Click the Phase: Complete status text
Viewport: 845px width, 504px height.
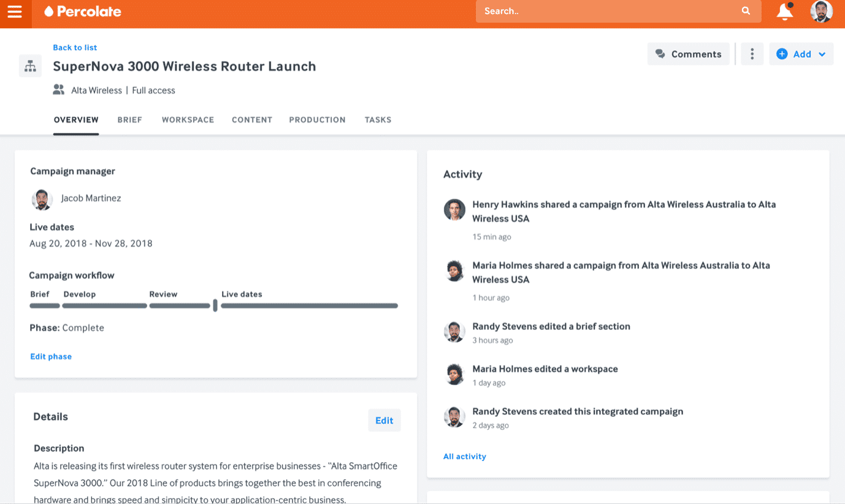point(67,328)
